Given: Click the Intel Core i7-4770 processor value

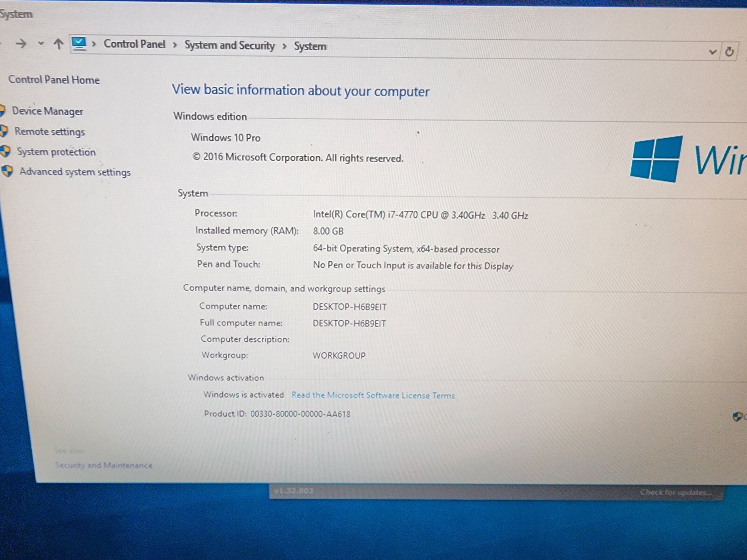Looking at the screenshot, I should pos(420,215).
